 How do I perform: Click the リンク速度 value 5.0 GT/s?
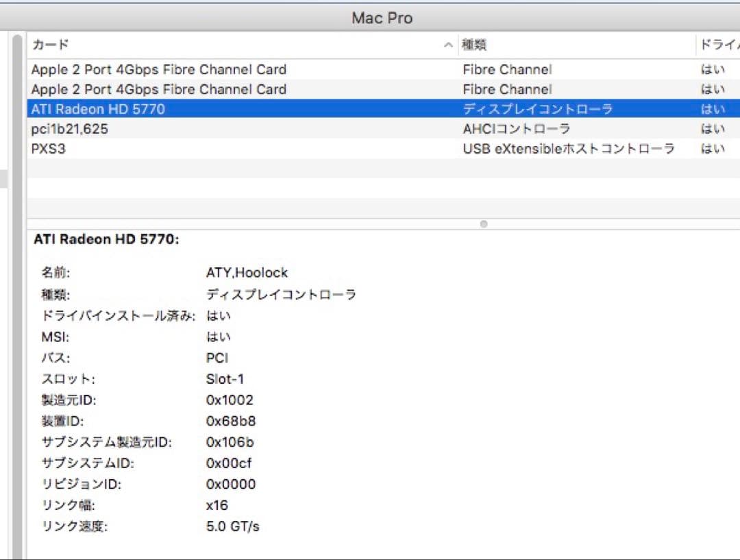(x=230, y=526)
